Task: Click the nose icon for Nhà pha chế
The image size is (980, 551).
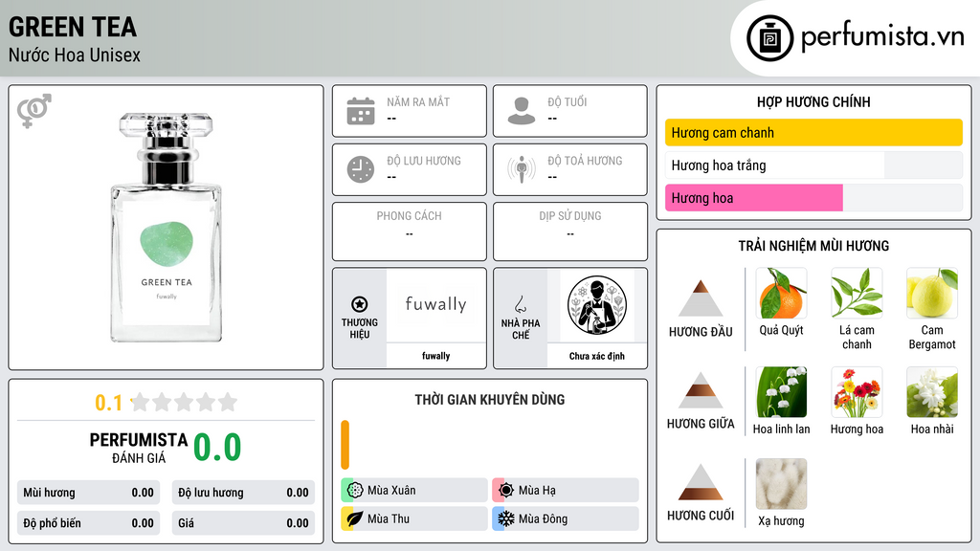Action: tap(520, 304)
